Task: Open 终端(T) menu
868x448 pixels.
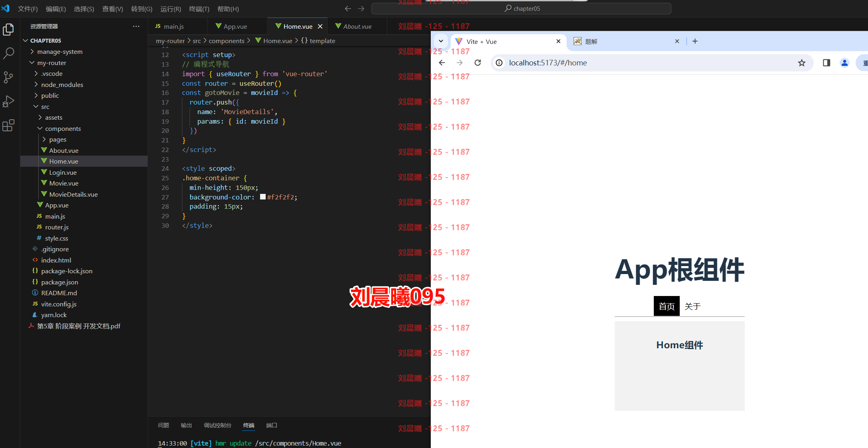Action: [199, 9]
